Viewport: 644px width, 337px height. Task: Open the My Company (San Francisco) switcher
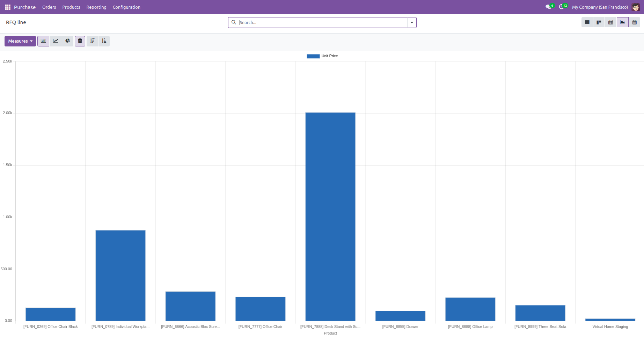click(600, 7)
